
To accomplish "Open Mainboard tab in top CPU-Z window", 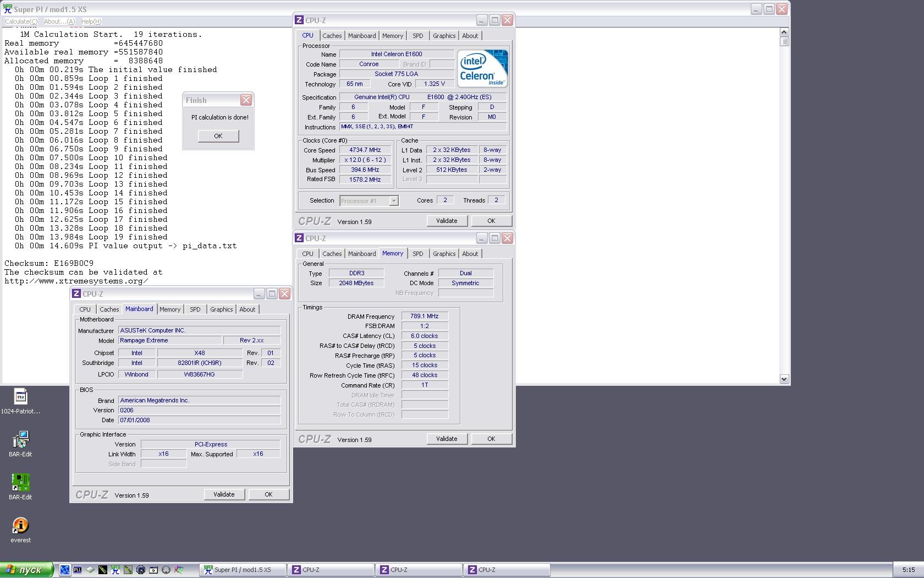I will pos(362,36).
